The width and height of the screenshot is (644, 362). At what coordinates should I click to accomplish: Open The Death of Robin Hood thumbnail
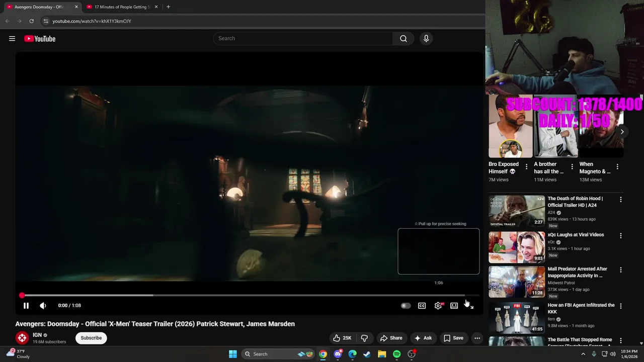coord(517,211)
